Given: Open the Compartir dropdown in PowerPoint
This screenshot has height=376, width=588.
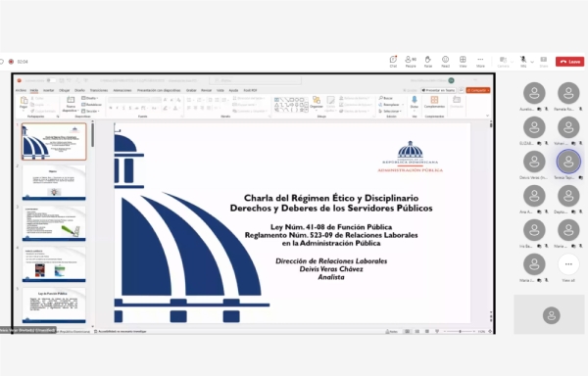Looking at the screenshot, I should click(478, 90).
